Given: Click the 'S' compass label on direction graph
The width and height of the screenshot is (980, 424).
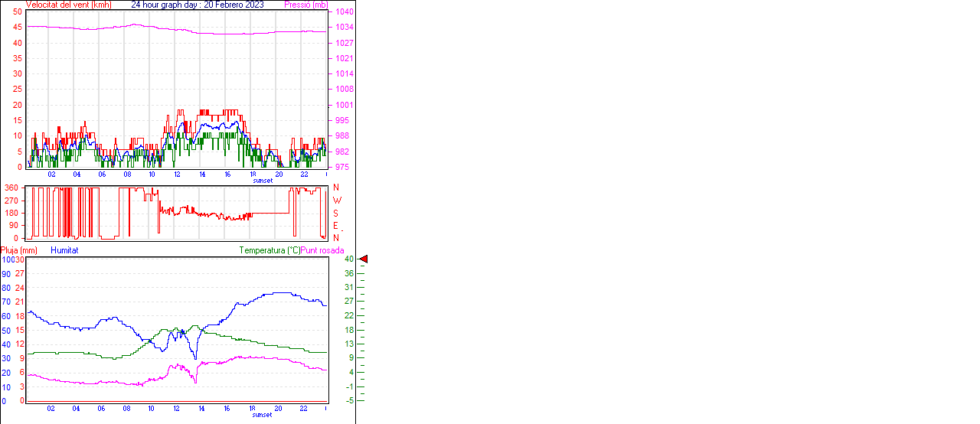Looking at the screenshot, I should coord(335,213).
